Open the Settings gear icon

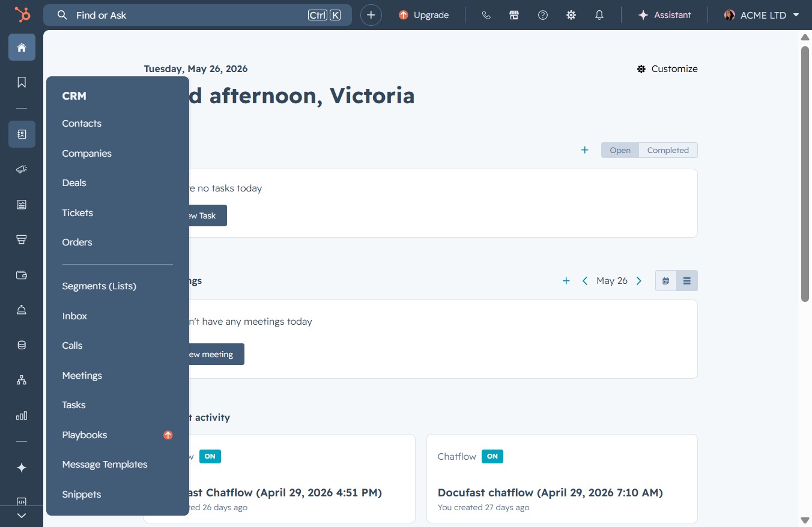coord(571,15)
